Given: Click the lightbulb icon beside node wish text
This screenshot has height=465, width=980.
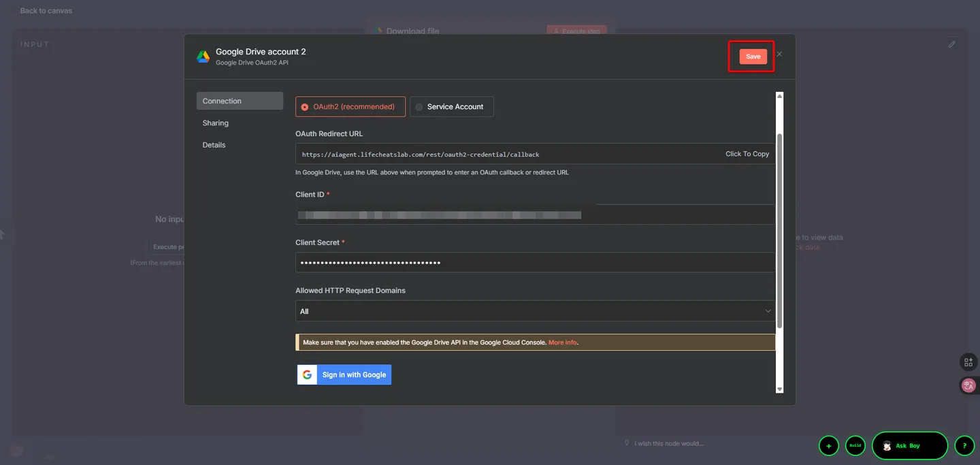Looking at the screenshot, I should click(x=627, y=443).
